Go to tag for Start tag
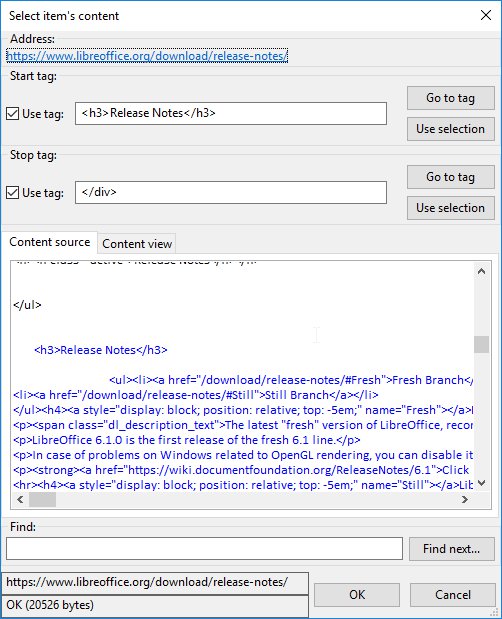Image resolution: width=502 pixels, height=619 pixels. pyautogui.click(x=450, y=98)
